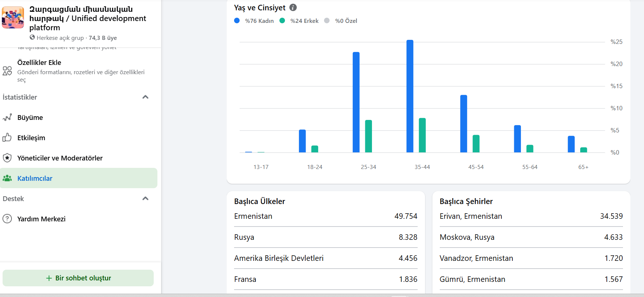Viewport: 644px width, 297px height.
Task: Click the %76 Kadın legend label
Action: (260, 21)
